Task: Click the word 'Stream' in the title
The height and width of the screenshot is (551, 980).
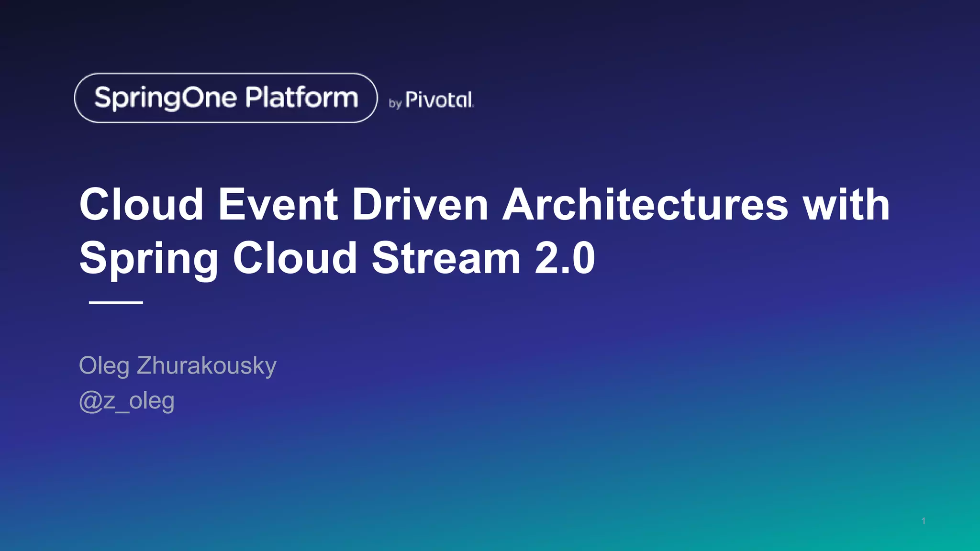Action: click(x=446, y=258)
